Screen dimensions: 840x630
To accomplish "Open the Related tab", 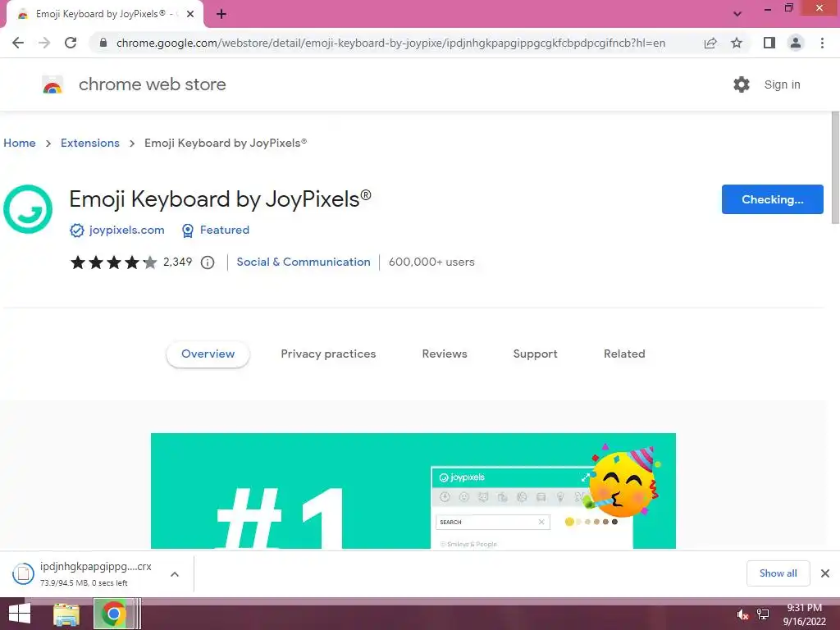I will click(624, 354).
